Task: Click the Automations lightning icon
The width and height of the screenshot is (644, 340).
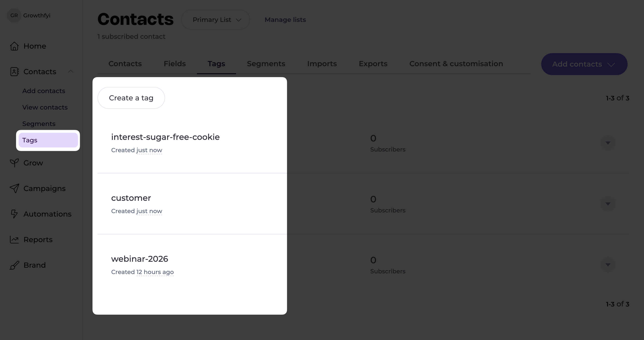Action: click(14, 214)
